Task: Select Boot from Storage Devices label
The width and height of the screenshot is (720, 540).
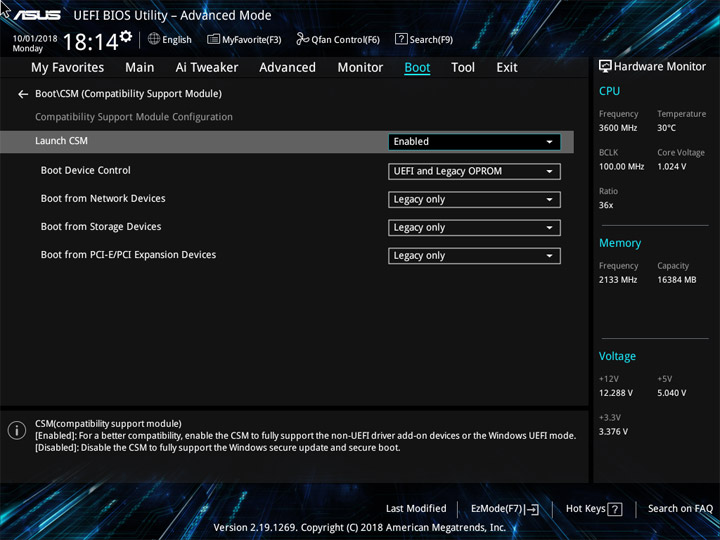Action: [x=101, y=227]
